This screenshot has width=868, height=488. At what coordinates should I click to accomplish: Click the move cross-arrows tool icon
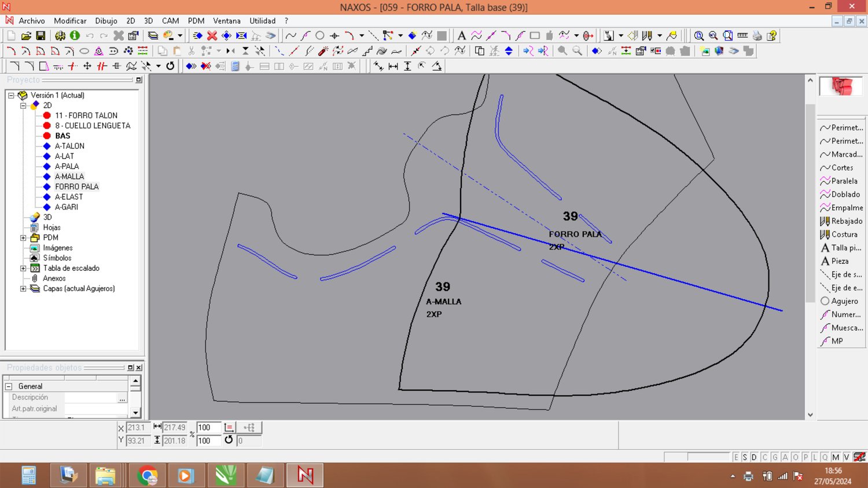click(x=87, y=66)
